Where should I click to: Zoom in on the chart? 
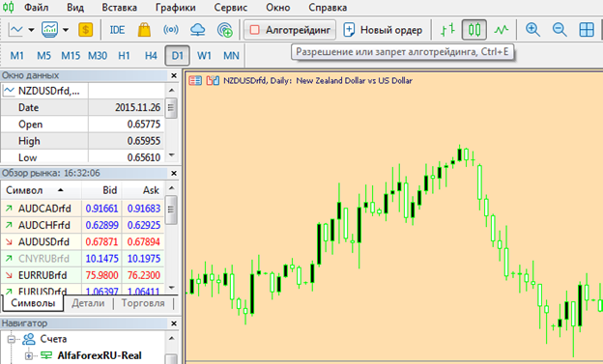click(532, 30)
